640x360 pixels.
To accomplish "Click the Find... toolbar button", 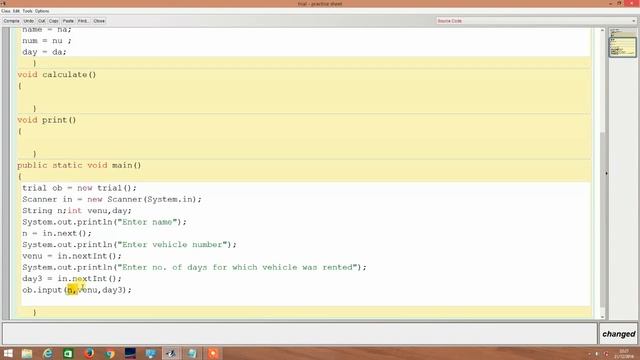I will pyautogui.click(x=83, y=21).
